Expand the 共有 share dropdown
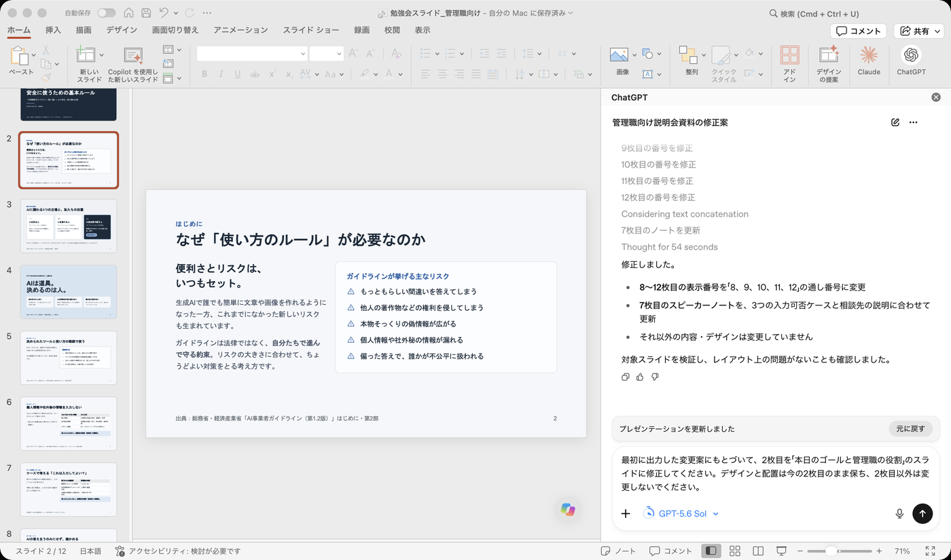Image resolution: width=951 pixels, height=560 pixels. (x=937, y=31)
